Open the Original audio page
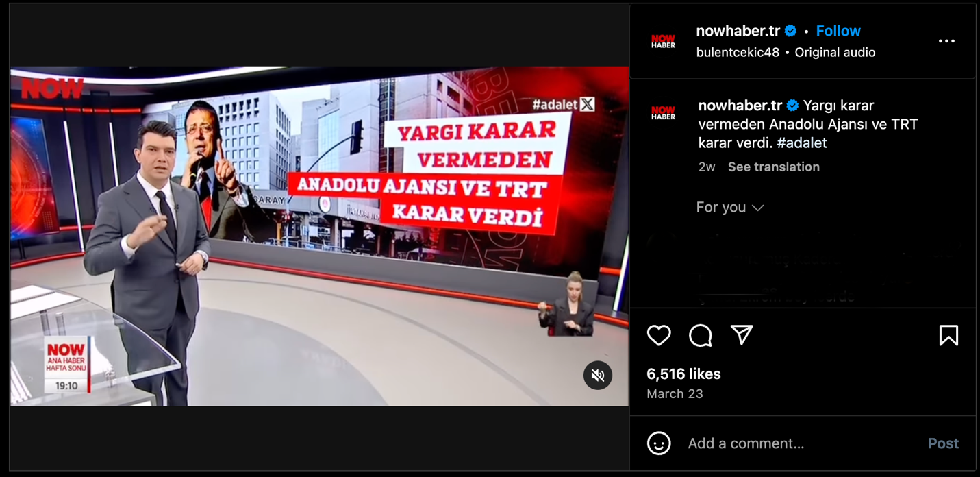Viewport: 980px width, 477px height. point(835,52)
